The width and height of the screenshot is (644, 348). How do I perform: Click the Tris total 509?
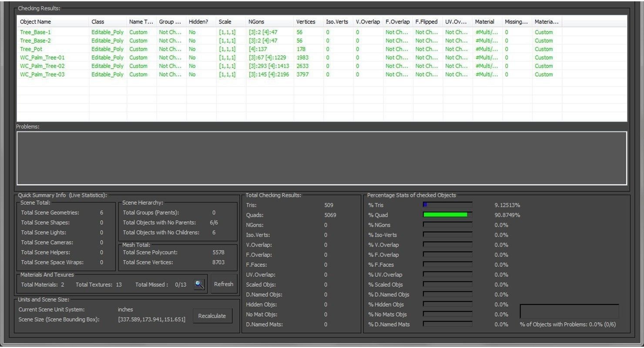[x=329, y=205]
